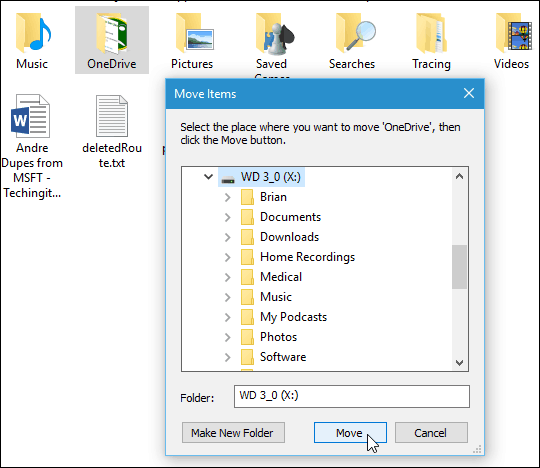Image resolution: width=540 pixels, height=468 pixels.
Task: Select the Pictures folder icon
Action: [x=195, y=33]
